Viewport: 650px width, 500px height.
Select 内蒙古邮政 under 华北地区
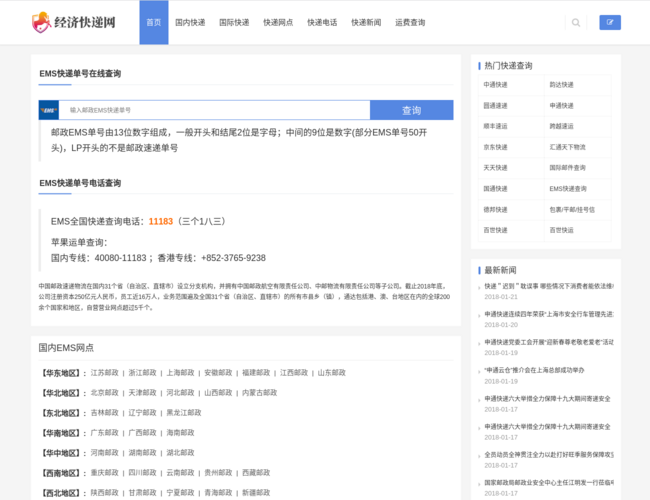(x=260, y=393)
